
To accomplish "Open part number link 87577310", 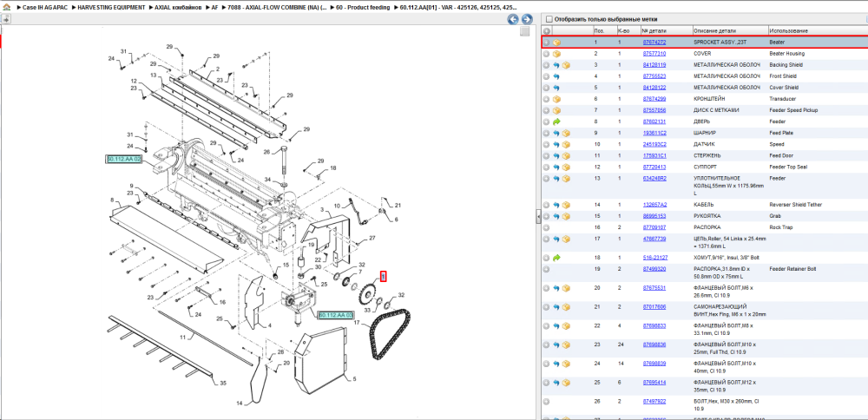I will (x=654, y=54).
